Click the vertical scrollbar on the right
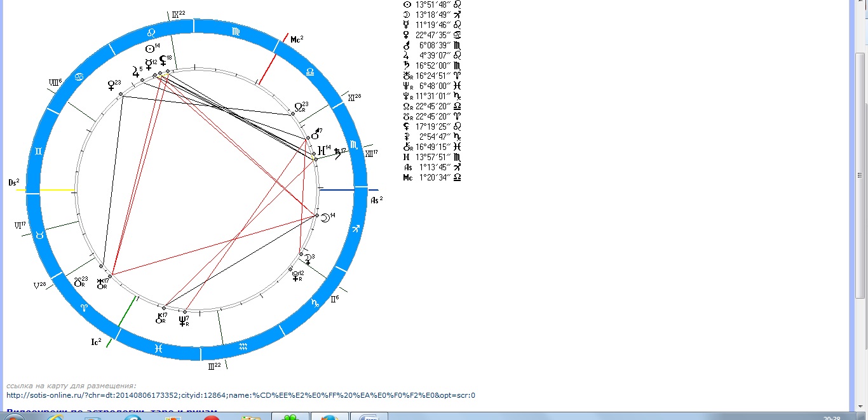The height and width of the screenshot is (420, 868). [862, 191]
